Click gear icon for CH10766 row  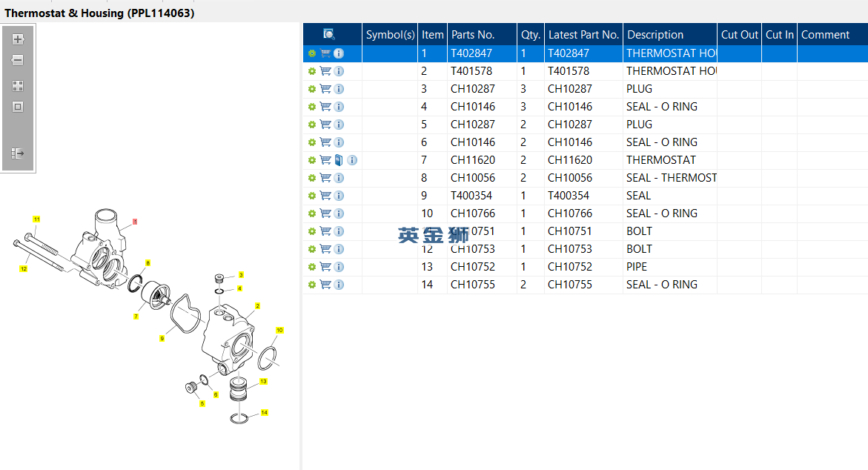coord(312,214)
